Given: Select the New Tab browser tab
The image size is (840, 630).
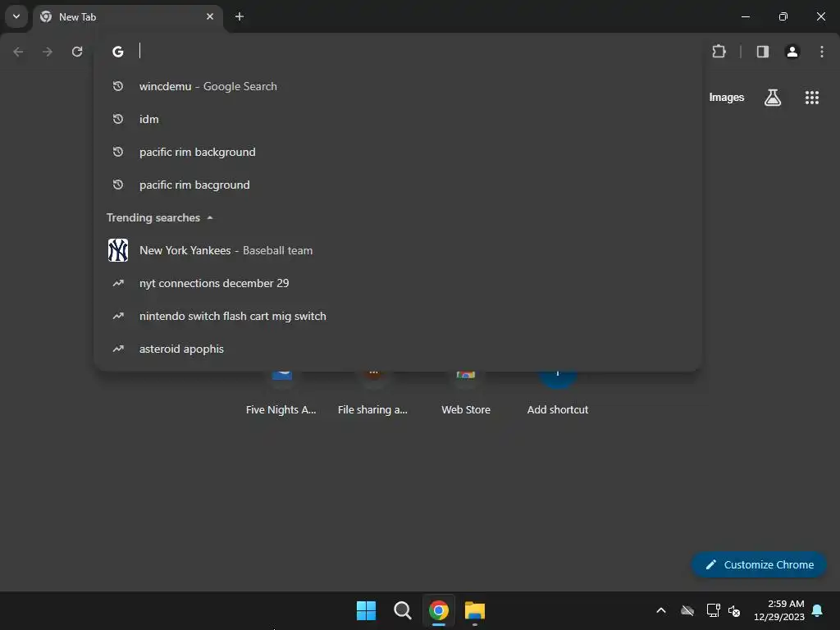Looking at the screenshot, I should (x=127, y=16).
